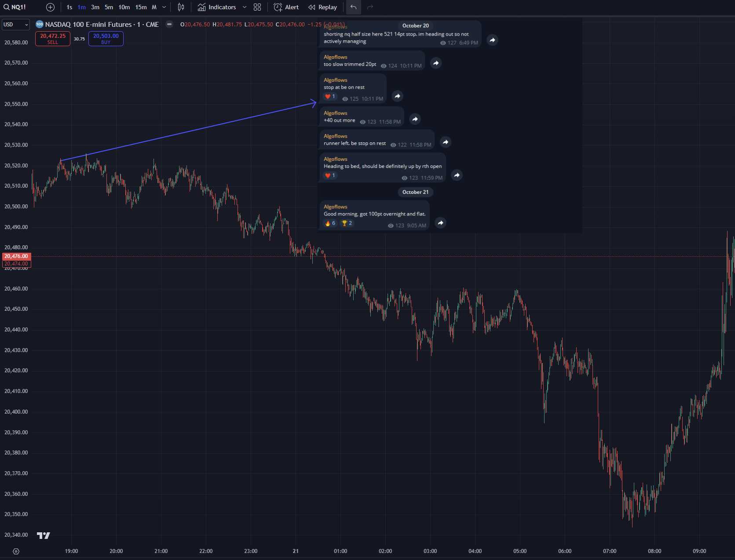735x560 pixels.
Task: Click heart reaction on 'Heading to bed' message
Action: tap(330, 175)
